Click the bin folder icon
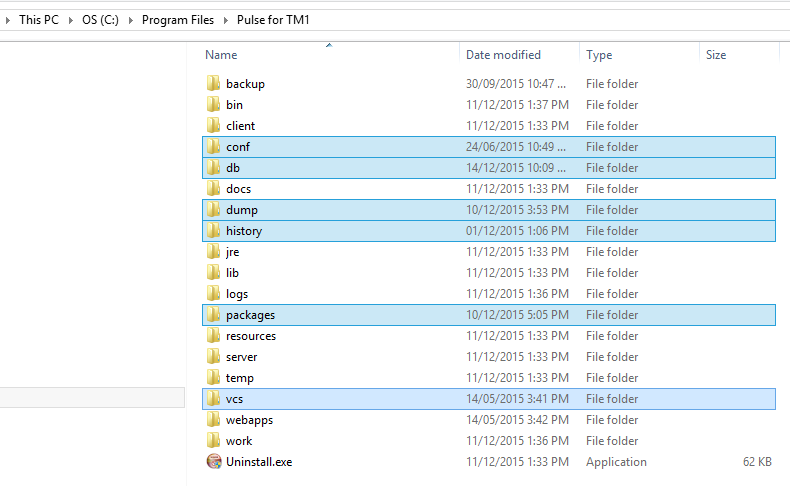The image size is (790, 486). [x=213, y=105]
